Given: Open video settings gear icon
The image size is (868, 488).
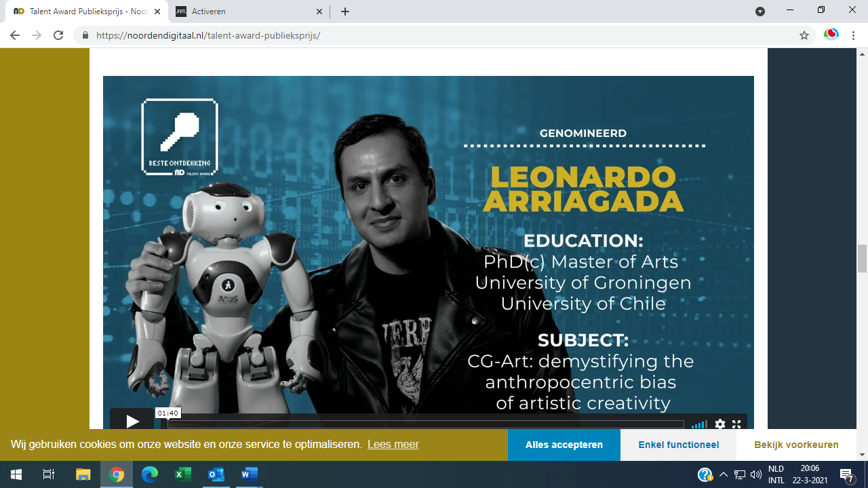Looking at the screenshot, I should click(720, 424).
